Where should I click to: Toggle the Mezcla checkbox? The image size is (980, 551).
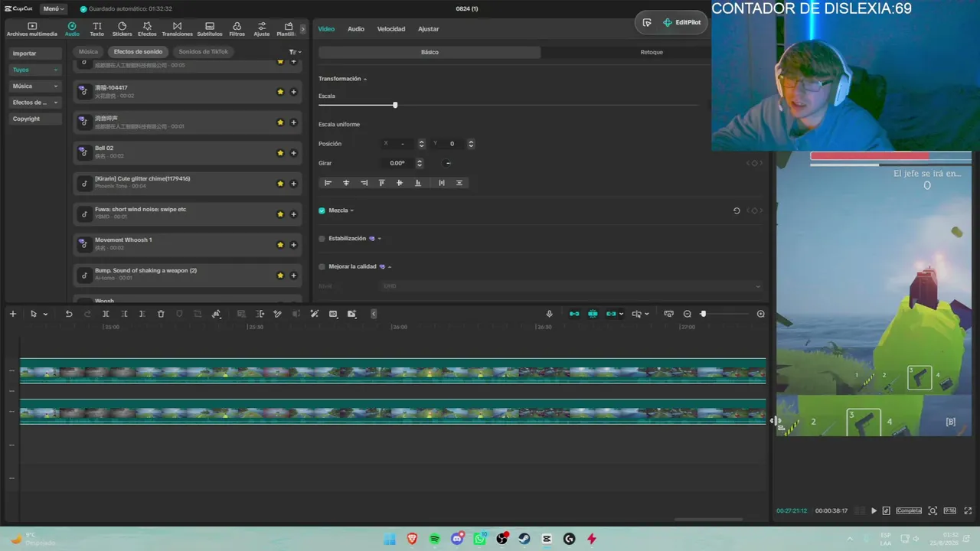tap(322, 210)
